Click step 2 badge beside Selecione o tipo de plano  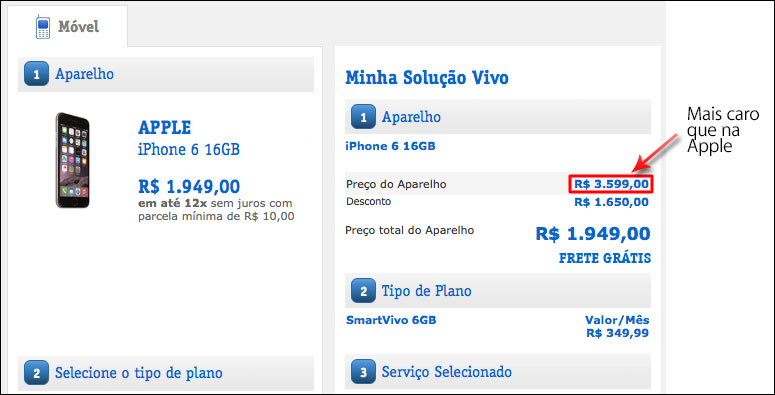click(x=36, y=373)
